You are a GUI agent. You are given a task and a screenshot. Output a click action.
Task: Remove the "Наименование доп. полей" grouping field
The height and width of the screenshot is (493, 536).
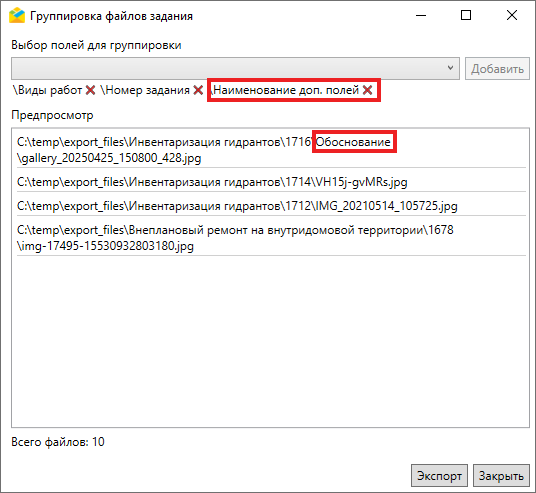[367, 90]
